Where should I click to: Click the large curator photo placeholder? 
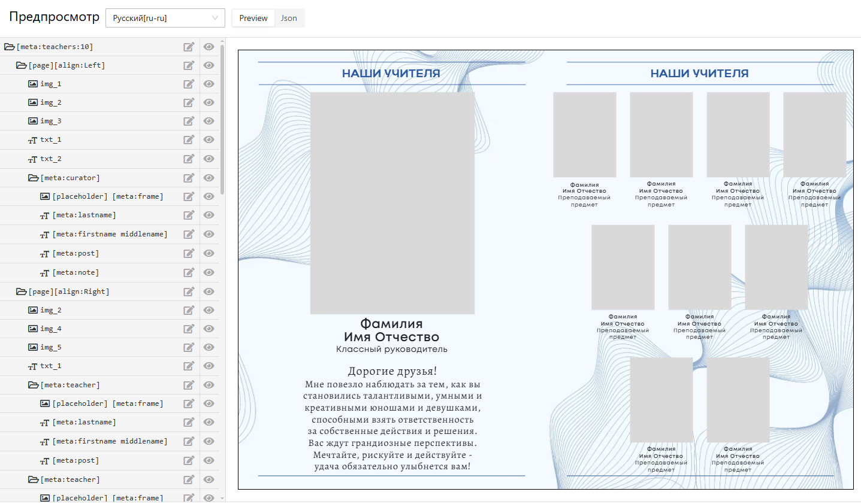point(392,203)
